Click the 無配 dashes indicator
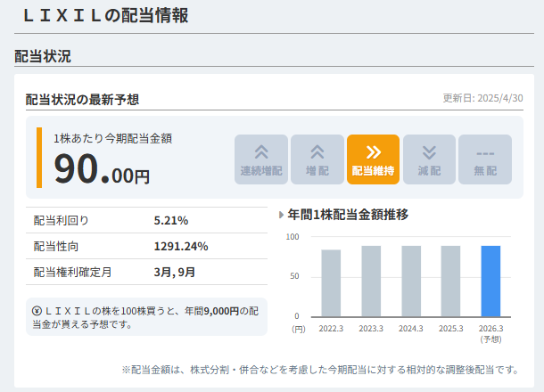This screenshot has width=544, height=392. (485, 159)
